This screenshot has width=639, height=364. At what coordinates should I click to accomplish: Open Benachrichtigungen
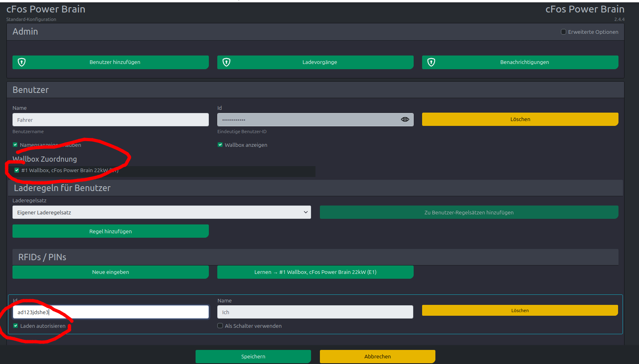click(520, 62)
